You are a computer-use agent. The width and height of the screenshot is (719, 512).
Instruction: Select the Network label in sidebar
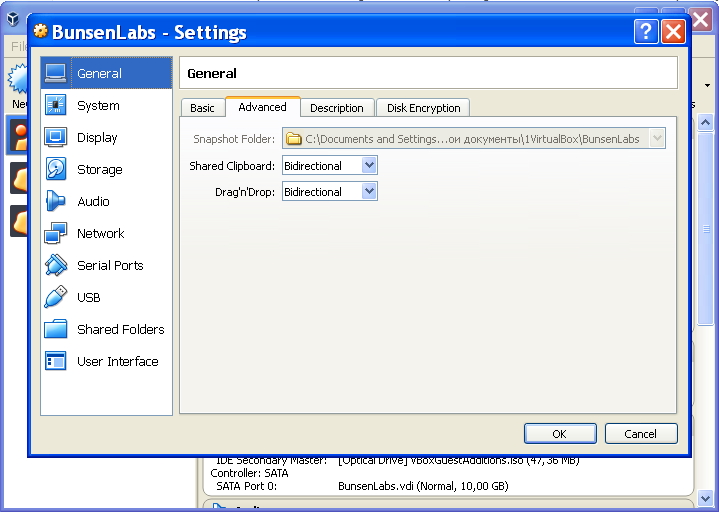100,233
